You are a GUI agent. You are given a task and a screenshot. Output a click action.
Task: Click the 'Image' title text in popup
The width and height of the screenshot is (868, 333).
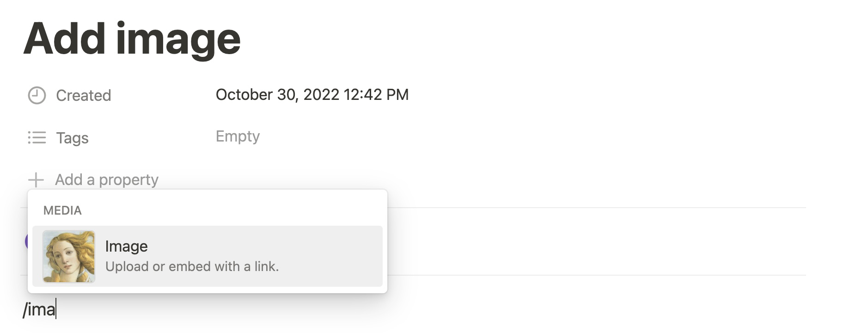pos(126,247)
